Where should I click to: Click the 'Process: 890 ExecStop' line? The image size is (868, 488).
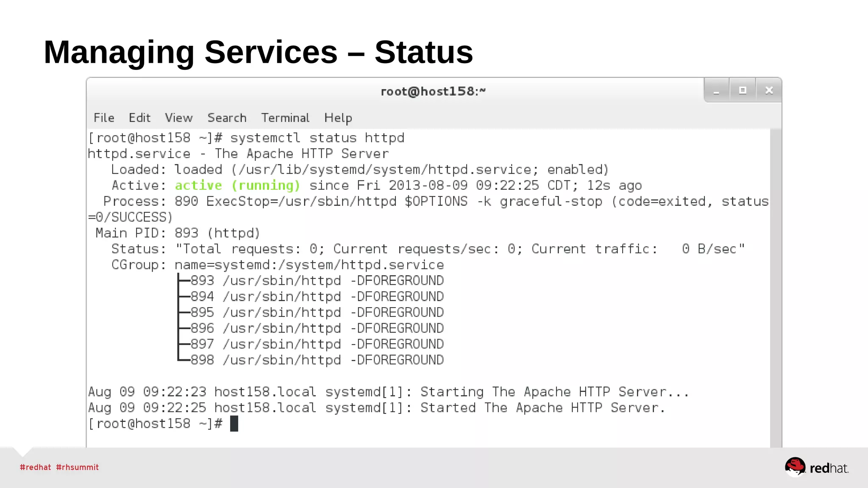point(436,201)
